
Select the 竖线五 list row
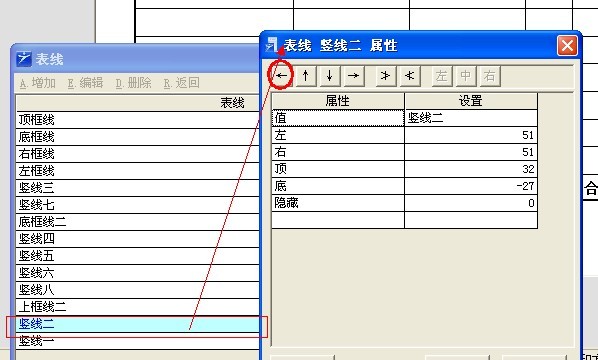pyautogui.click(x=138, y=256)
